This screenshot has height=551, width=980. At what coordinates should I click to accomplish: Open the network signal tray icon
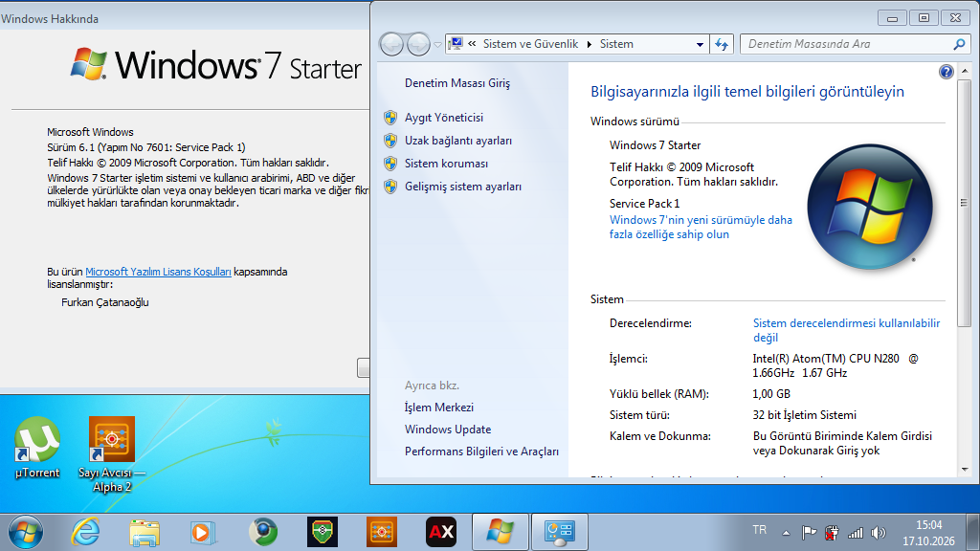[x=855, y=532]
